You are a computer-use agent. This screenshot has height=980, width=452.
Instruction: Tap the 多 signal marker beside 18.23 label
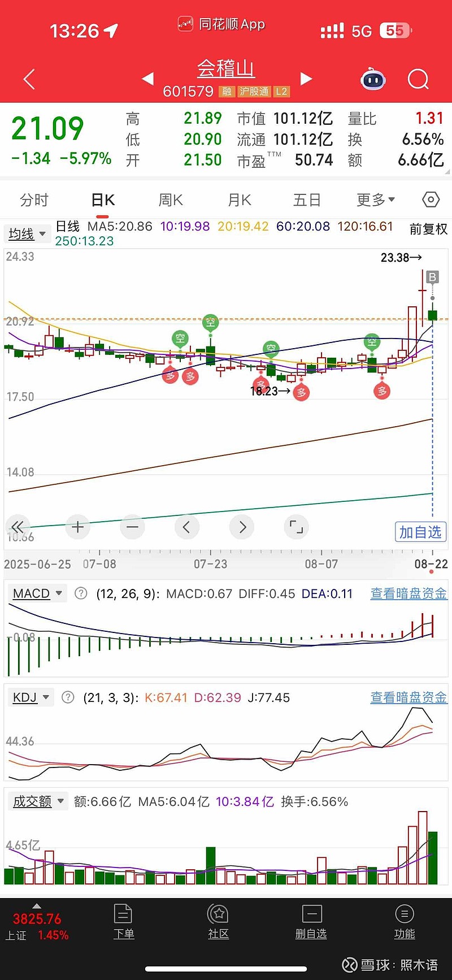302,392
